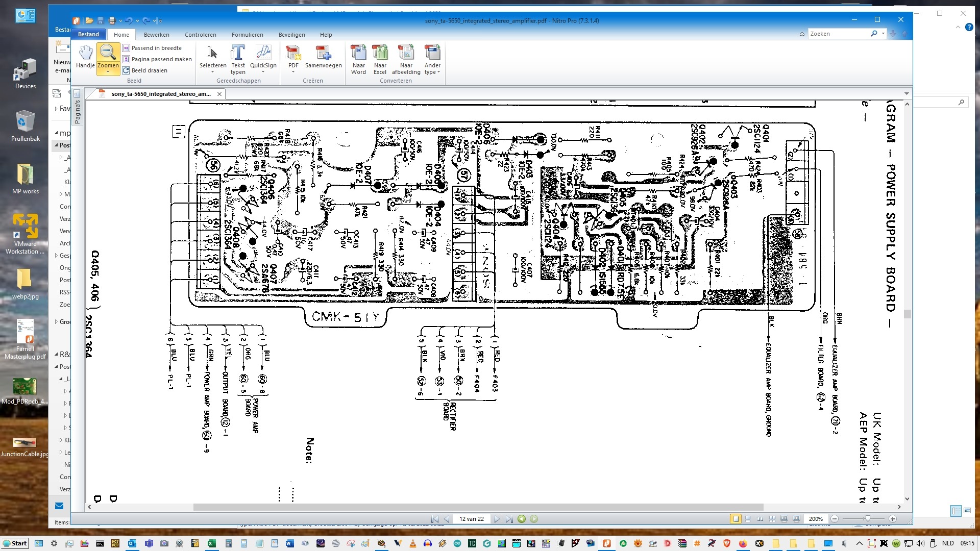This screenshot has height=551, width=980.
Task: Redo with the quick access arrow
Action: [146, 20]
